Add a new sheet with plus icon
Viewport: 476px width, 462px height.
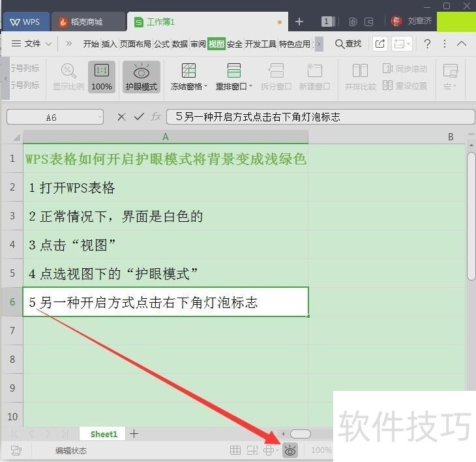tap(134, 434)
